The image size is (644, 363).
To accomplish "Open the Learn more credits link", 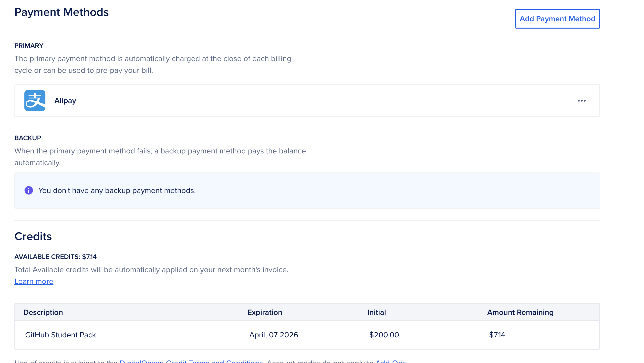I will click(x=34, y=281).
